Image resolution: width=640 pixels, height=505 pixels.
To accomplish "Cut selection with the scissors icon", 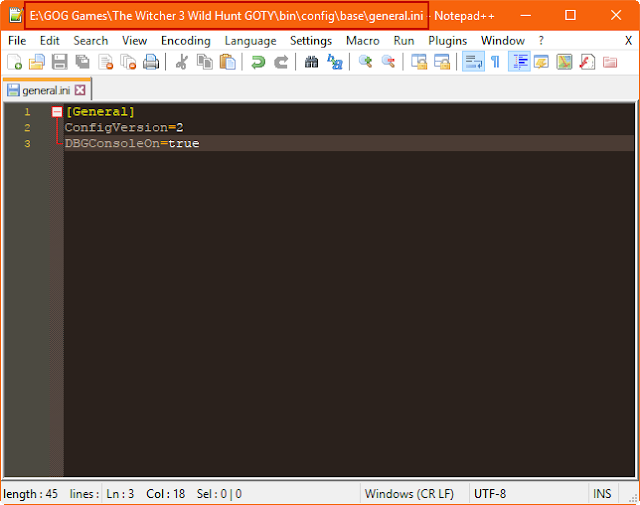I will pyautogui.click(x=182, y=62).
